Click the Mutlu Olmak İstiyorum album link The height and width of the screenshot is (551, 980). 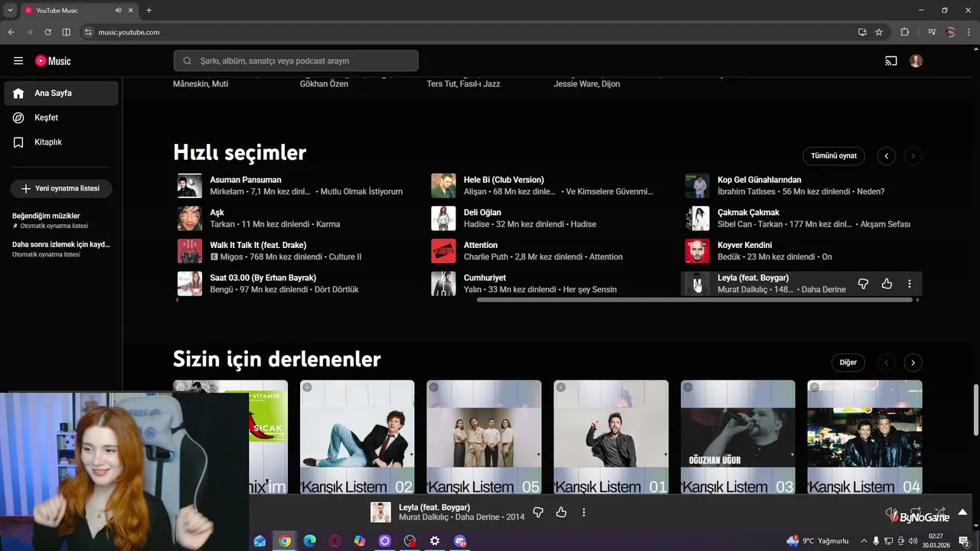(361, 191)
